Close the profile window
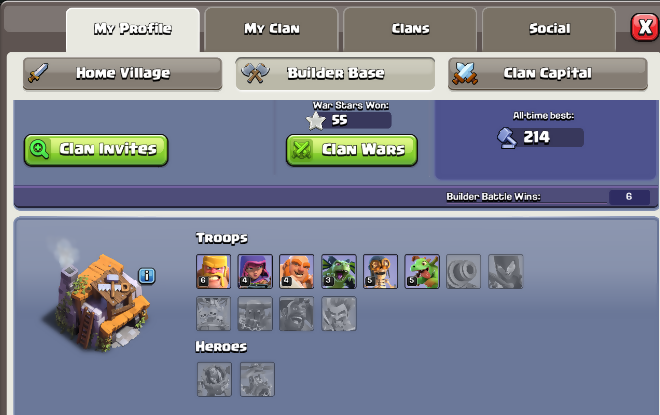660x415 pixels. [645, 28]
